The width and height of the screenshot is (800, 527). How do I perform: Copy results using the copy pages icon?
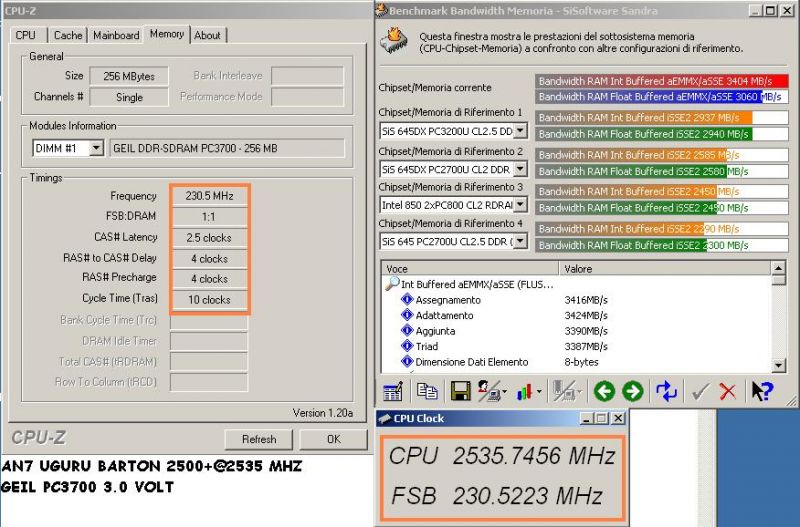click(427, 391)
